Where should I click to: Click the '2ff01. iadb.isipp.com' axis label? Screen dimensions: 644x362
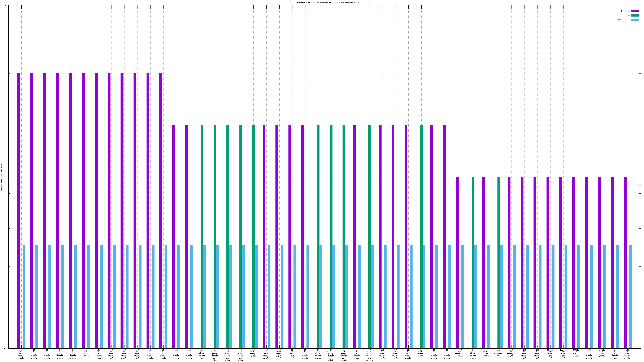tap(601, 353)
